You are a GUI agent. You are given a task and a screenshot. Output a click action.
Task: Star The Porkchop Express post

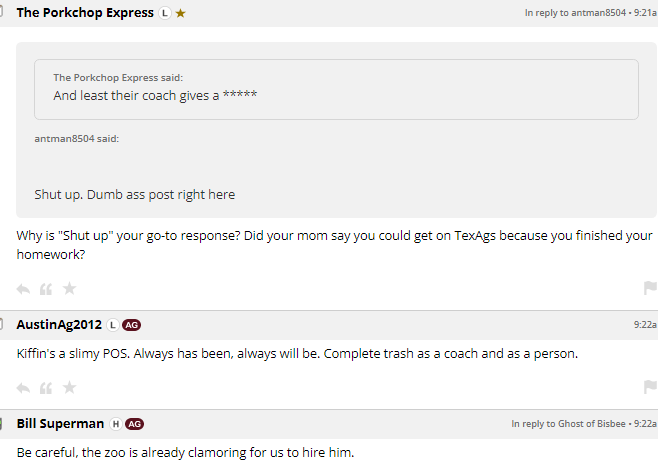[69, 289]
